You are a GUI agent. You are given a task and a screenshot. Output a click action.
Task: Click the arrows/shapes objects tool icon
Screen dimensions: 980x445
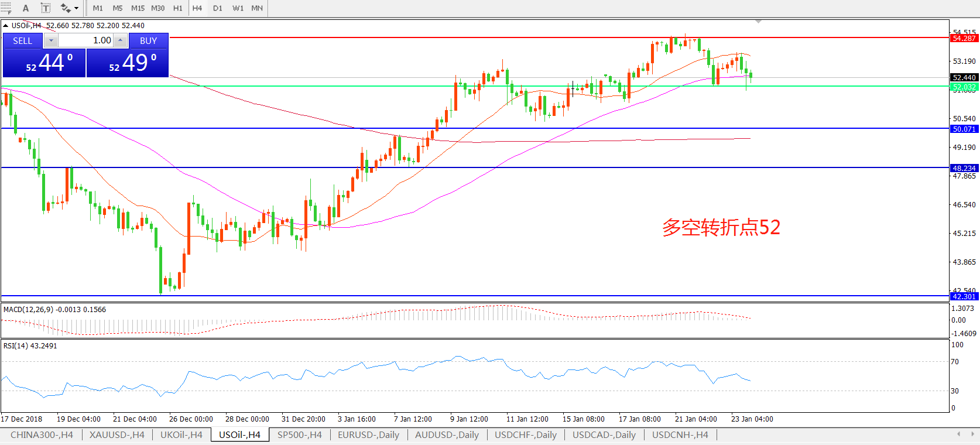[65, 8]
